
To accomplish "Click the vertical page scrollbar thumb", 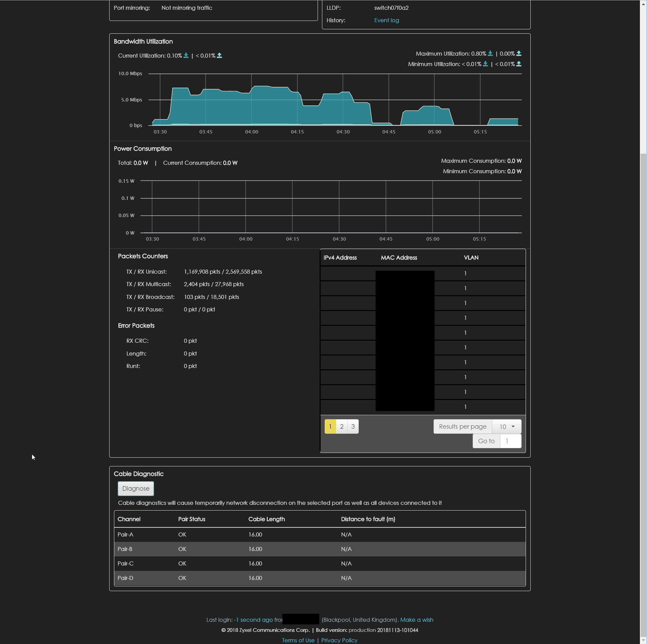I will pyautogui.click(x=643, y=394).
